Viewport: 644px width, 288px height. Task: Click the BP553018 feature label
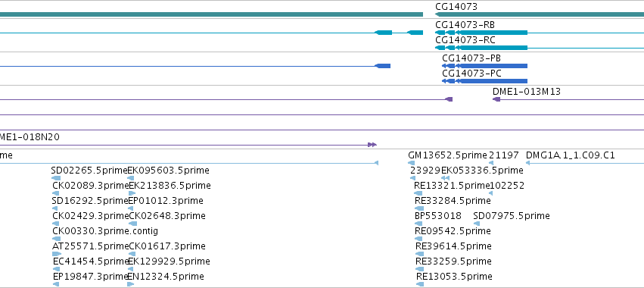pos(438,216)
